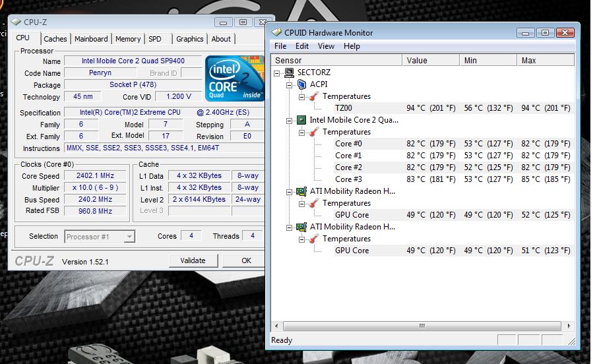
Task: Switch to the Mainboard tab in CPU-Z
Action: click(91, 39)
